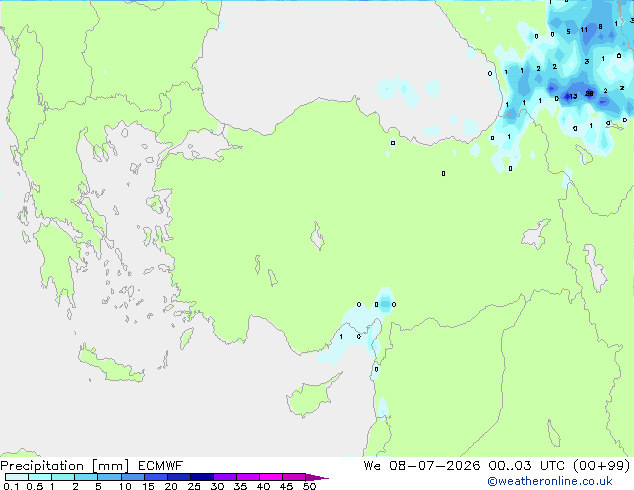
Task: Click the "50" legend scale label
Action: tap(309, 486)
